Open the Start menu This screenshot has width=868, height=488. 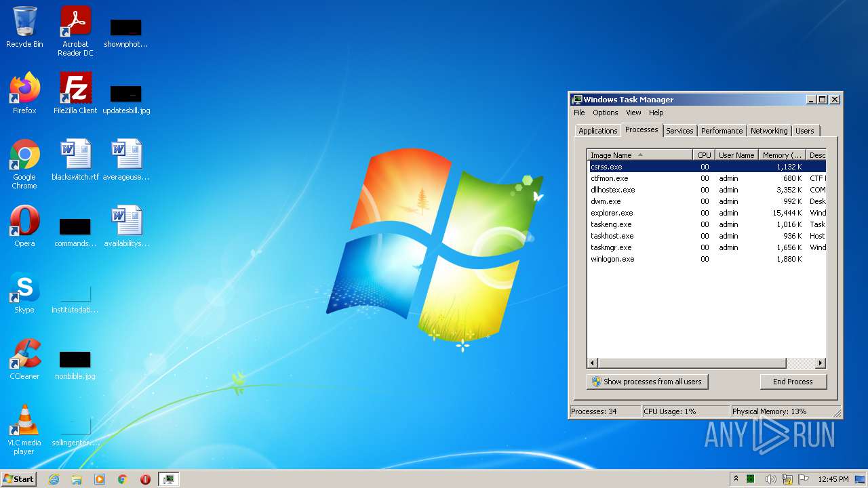click(x=18, y=479)
